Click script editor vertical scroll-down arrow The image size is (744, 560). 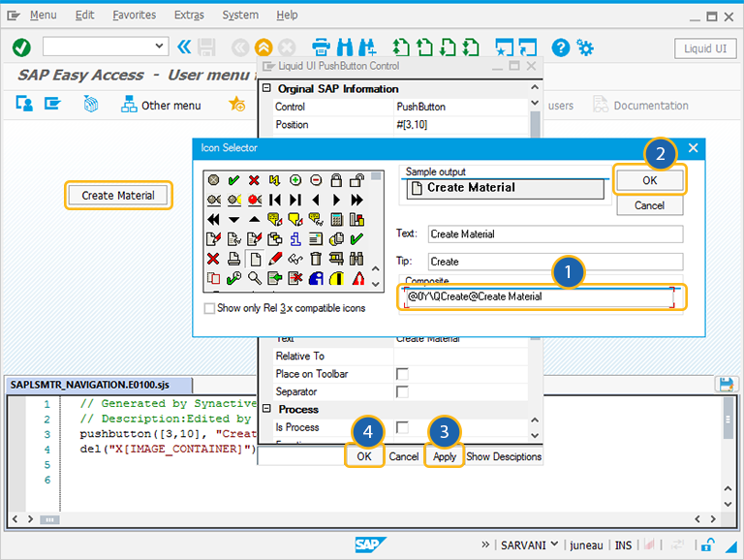point(728,504)
